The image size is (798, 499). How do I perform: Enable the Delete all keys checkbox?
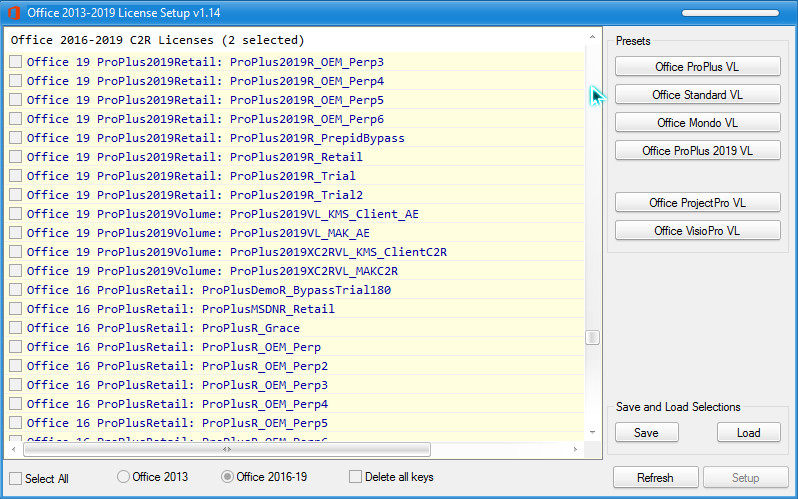(x=355, y=477)
